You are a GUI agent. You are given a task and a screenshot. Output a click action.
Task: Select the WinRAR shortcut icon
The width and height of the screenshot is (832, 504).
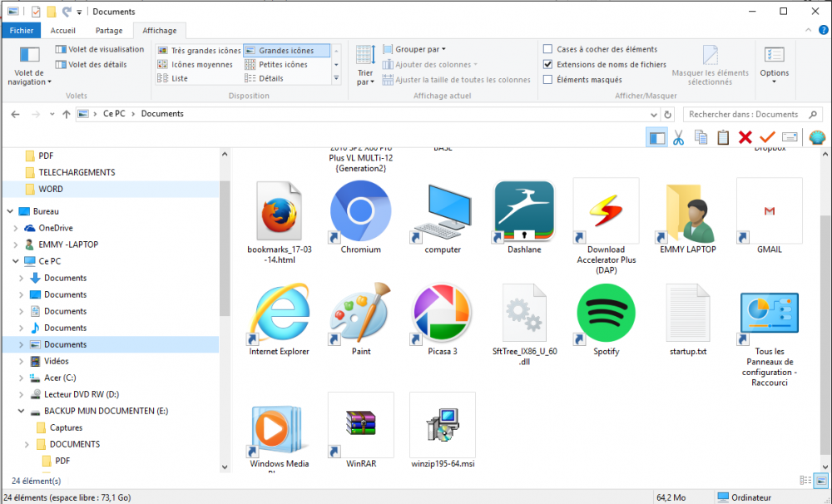361,424
